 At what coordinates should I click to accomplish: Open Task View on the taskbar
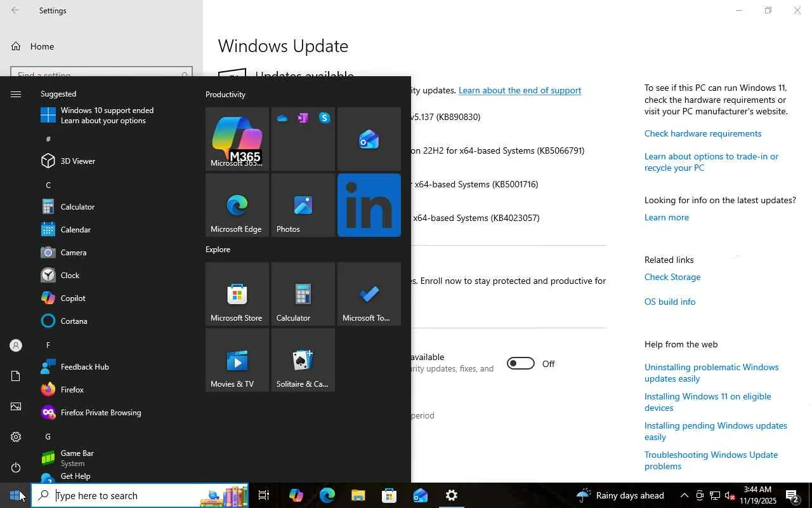point(264,495)
